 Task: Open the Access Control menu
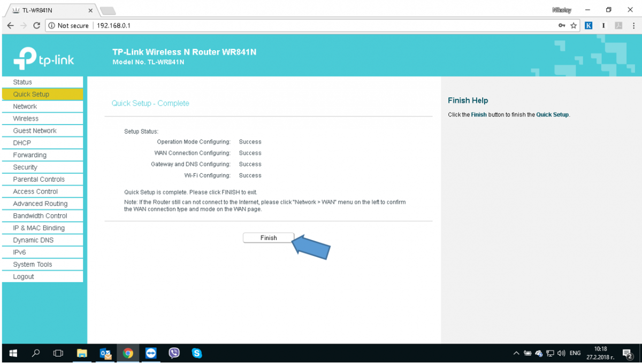click(x=43, y=191)
